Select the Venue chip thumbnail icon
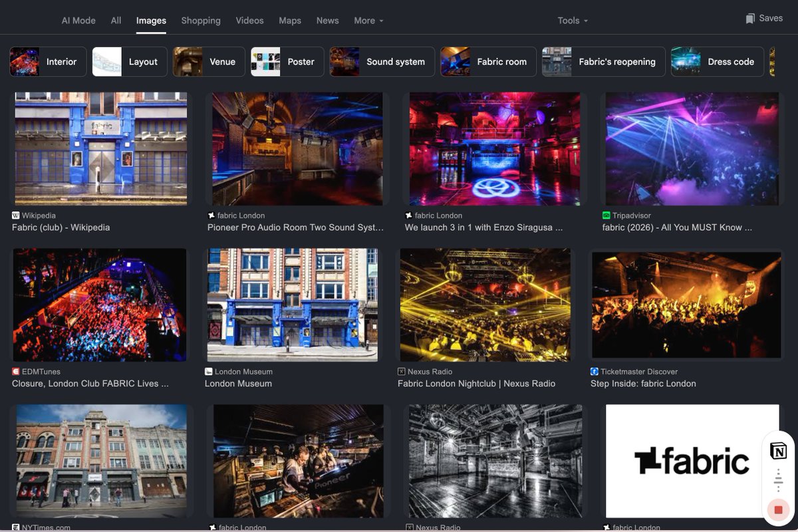798x532 pixels. [x=188, y=62]
